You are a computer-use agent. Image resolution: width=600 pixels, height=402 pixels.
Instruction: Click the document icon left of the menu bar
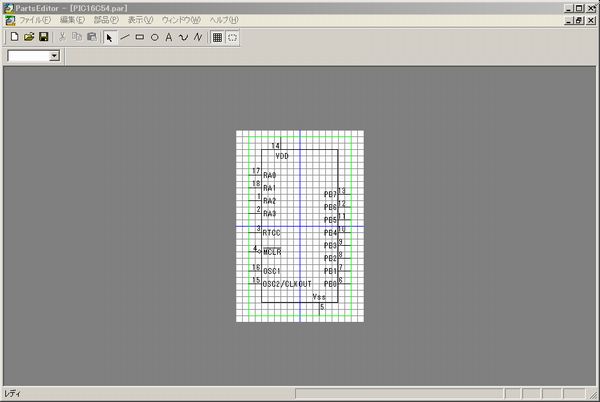(x=10, y=20)
